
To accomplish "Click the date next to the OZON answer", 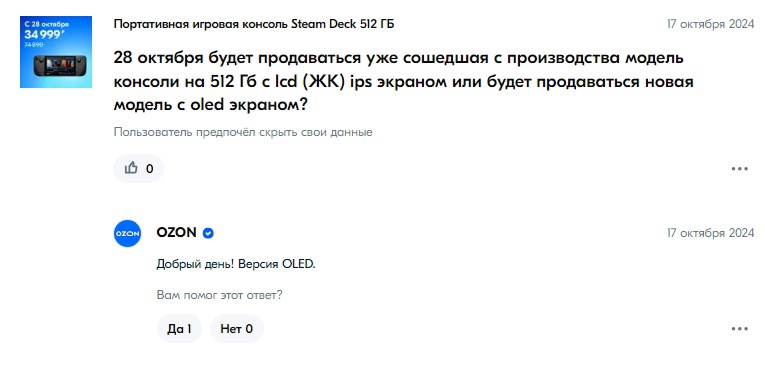I will pos(710,234).
